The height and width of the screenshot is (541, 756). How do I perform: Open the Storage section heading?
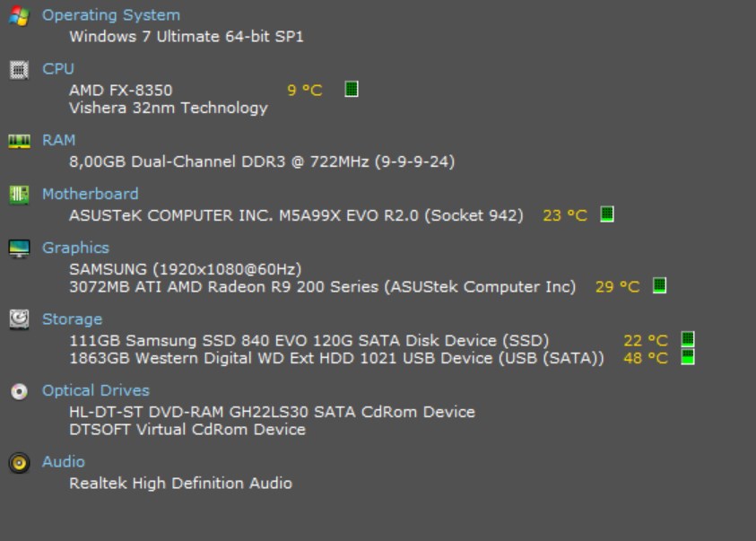tap(73, 319)
